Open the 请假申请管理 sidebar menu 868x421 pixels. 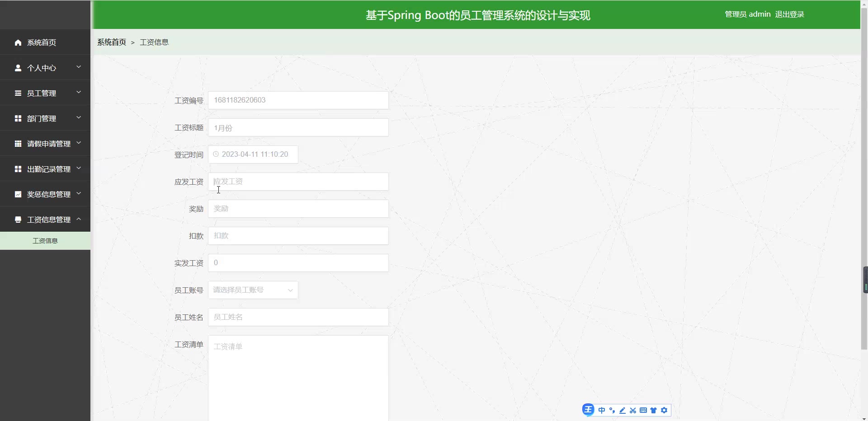[x=45, y=144]
